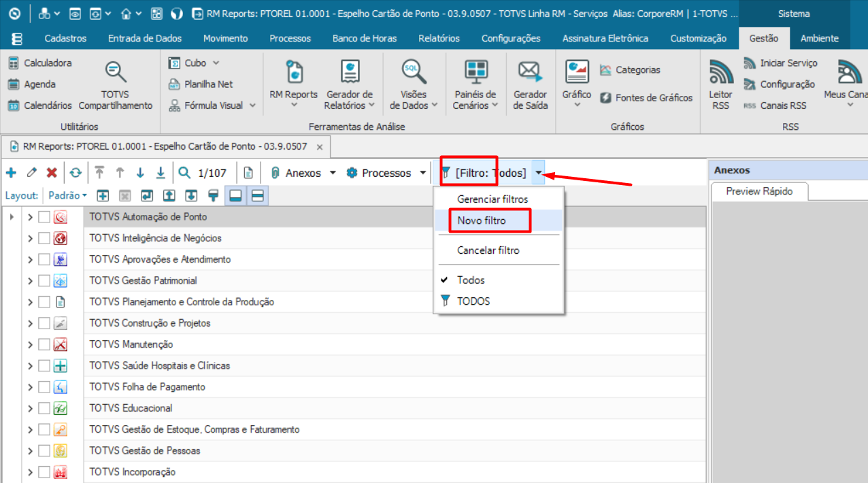
Task: Delete record with red X icon
Action: [x=52, y=173]
